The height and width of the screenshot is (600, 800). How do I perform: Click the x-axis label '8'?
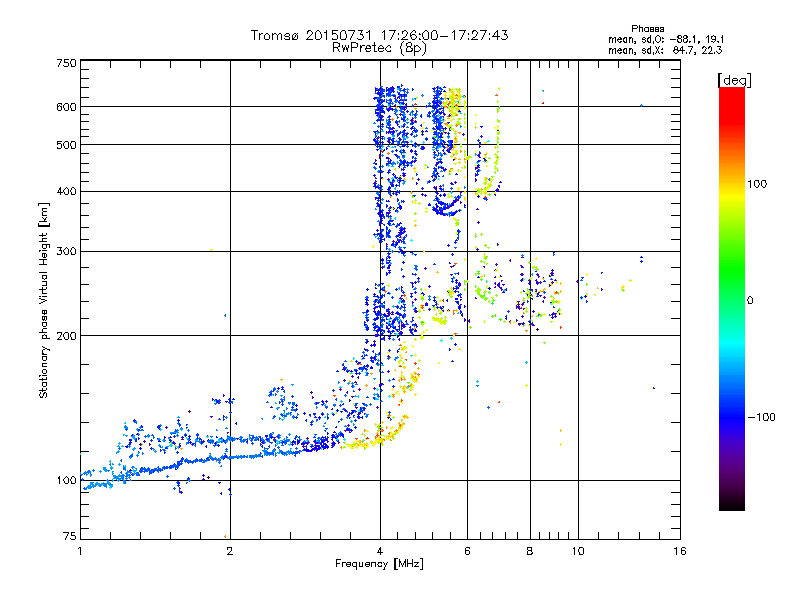(530, 551)
